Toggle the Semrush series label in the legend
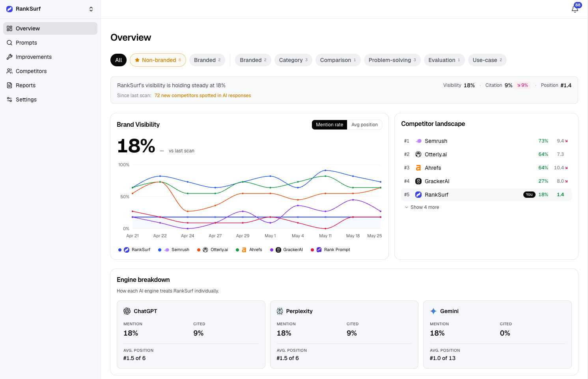Image resolution: width=588 pixels, height=379 pixels. pos(180,250)
